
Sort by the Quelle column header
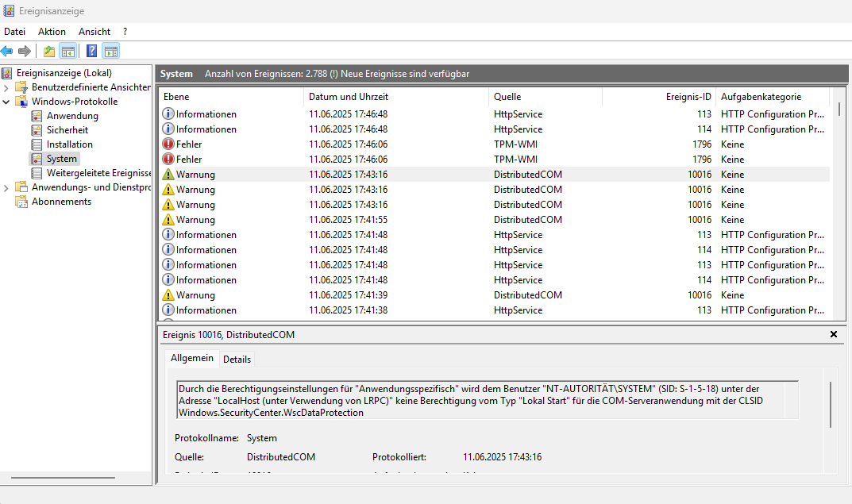tap(546, 97)
